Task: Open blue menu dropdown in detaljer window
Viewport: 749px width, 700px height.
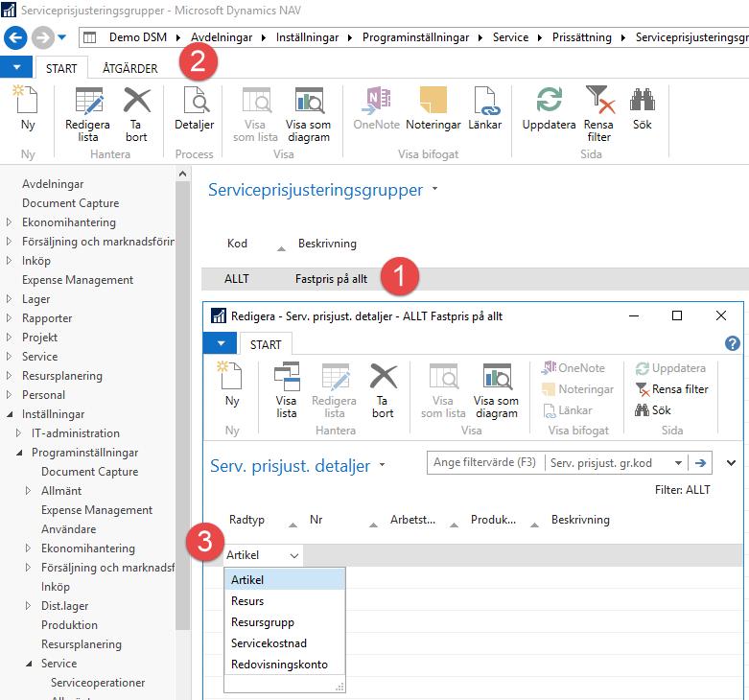Action: (220, 343)
